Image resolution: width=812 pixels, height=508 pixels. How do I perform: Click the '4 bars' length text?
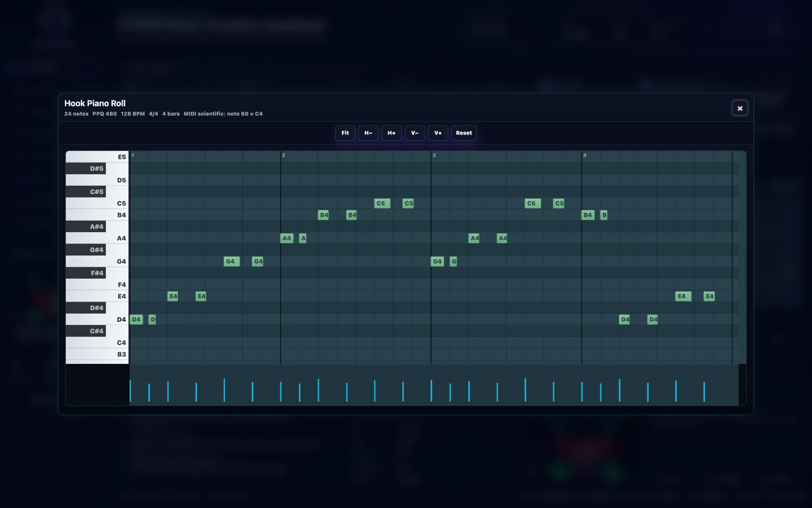tap(171, 114)
